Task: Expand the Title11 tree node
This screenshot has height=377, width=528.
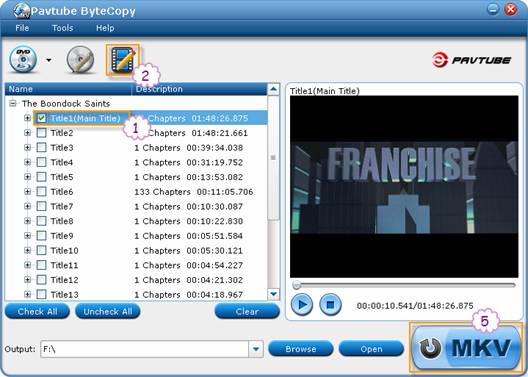Action: coord(27,265)
